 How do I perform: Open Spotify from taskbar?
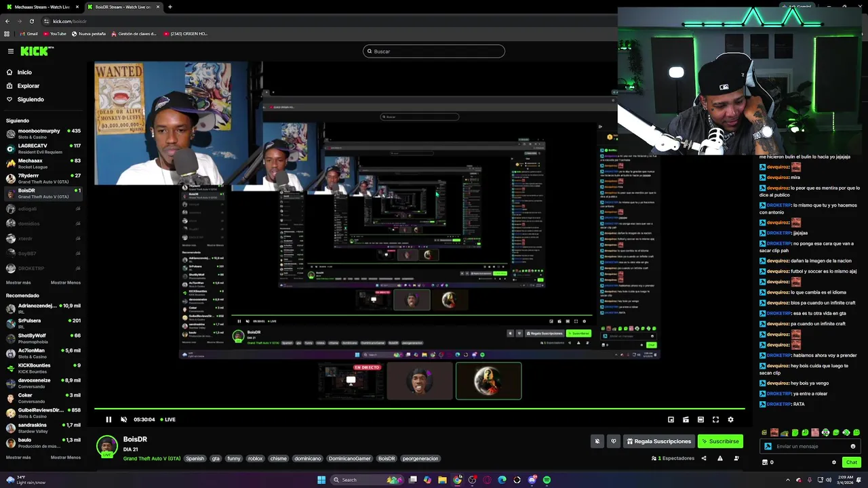point(547,480)
